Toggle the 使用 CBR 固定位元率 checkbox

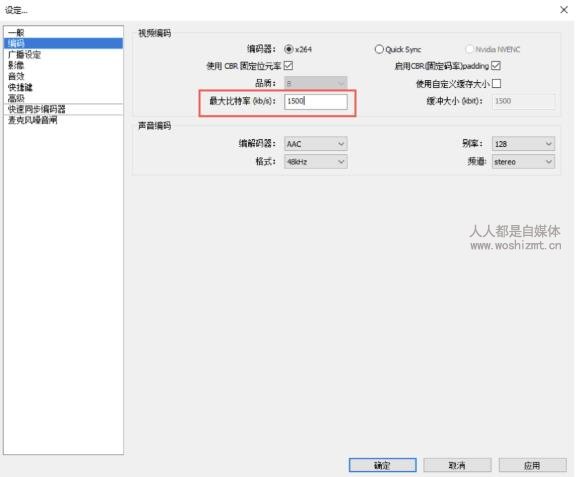tap(288, 66)
